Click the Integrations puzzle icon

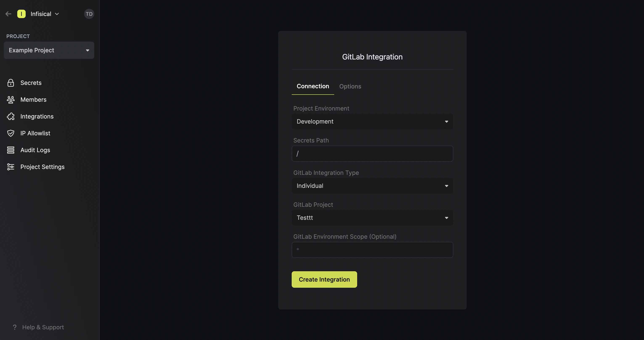(11, 116)
